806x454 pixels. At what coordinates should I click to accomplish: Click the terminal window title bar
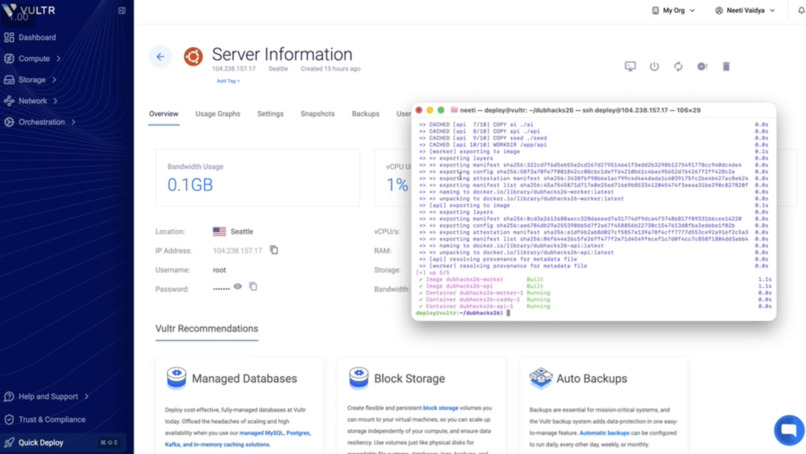coord(594,110)
